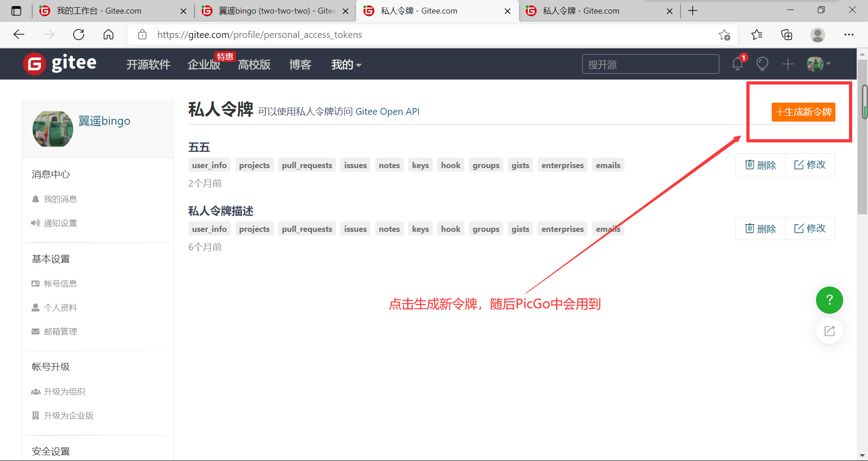This screenshot has width=868, height=461.
Task: Open the lightbulb feedback icon in header
Action: (x=762, y=64)
